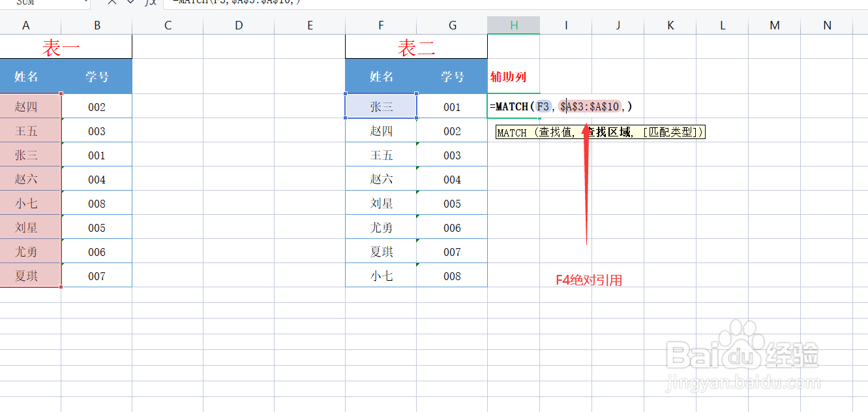Image resolution: width=868 pixels, height=412 pixels.
Task: Click column header H
Action: pos(513,25)
